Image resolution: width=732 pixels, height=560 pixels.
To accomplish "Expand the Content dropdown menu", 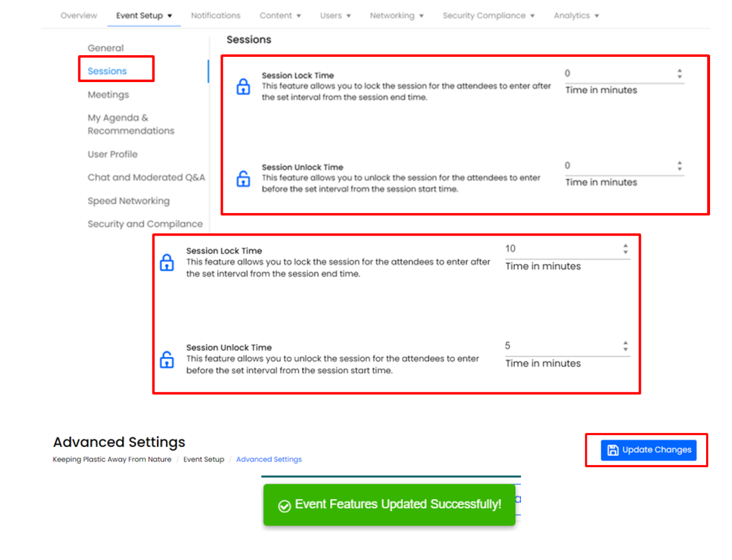I will [x=280, y=16].
